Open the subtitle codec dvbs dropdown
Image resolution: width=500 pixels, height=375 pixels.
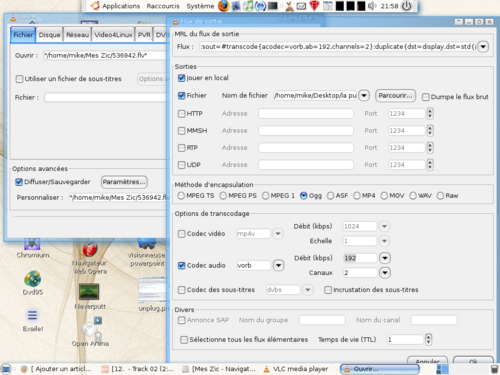tap(308, 290)
